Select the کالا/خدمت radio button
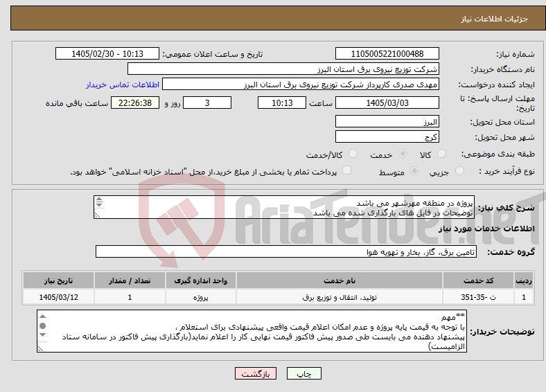This screenshot has height=392, width=546. coord(353,154)
